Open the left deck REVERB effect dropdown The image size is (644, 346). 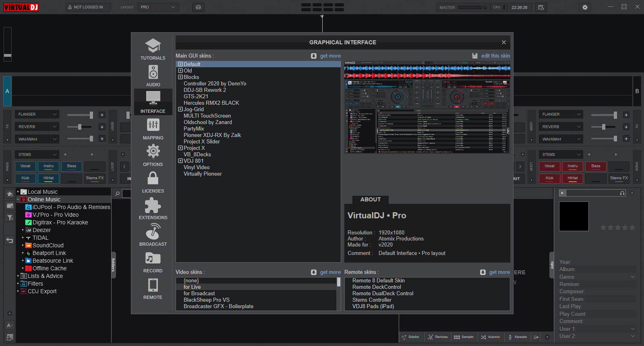pos(37,127)
